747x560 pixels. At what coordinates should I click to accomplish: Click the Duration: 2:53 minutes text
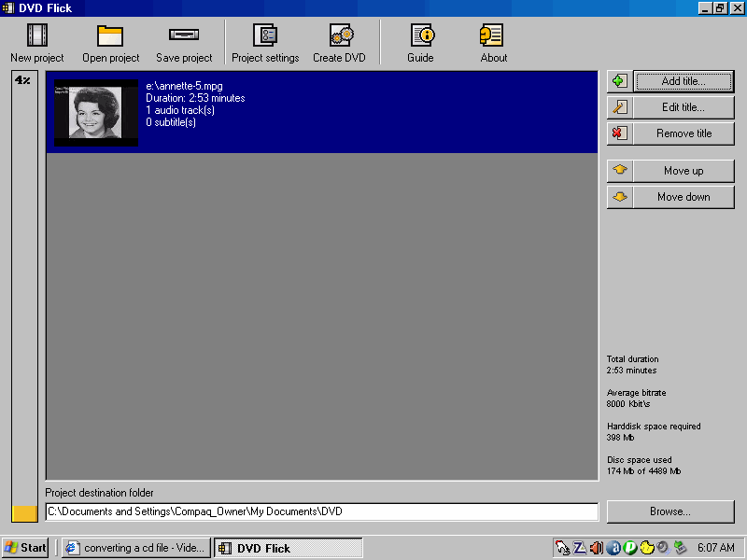pyautogui.click(x=195, y=98)
